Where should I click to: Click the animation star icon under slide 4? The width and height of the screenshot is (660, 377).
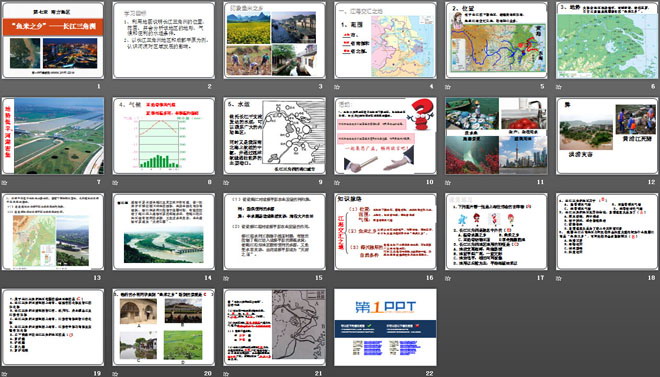coord(337,87)
